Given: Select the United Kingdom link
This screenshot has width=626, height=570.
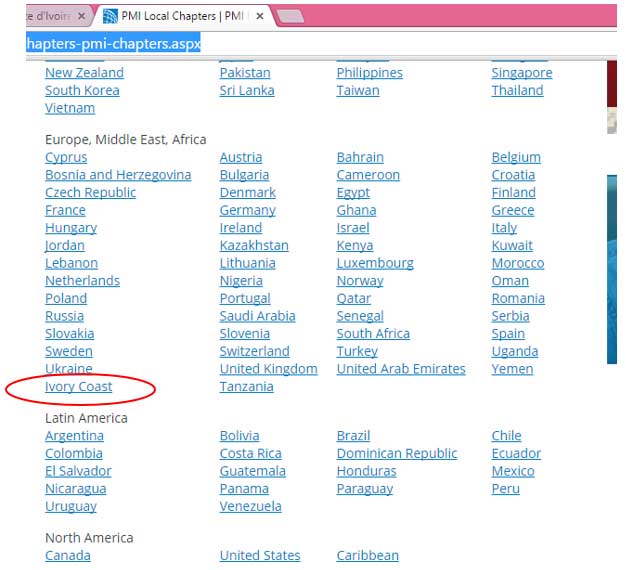Looking at the screenshot, I should pyautogui.click(x=268, y=369).
